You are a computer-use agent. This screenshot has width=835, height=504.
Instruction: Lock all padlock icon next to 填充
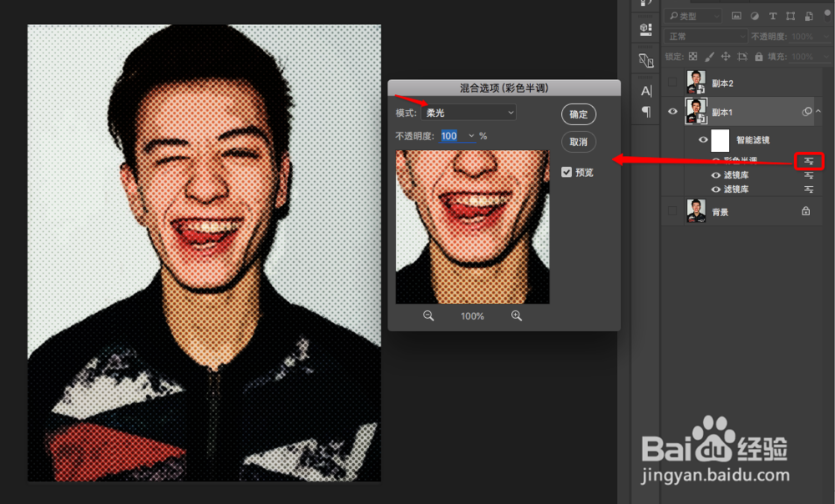point(759,57)
